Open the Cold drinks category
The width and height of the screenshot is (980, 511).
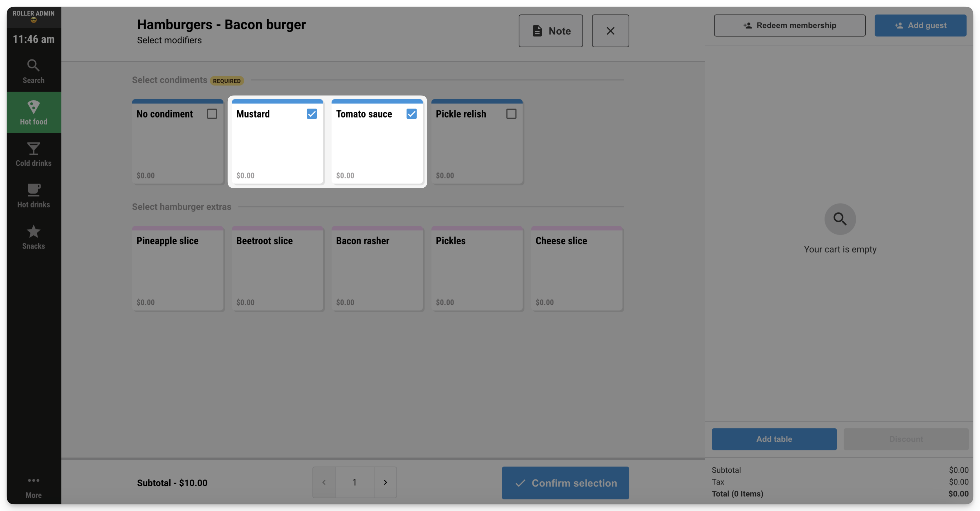coord(34,154)
